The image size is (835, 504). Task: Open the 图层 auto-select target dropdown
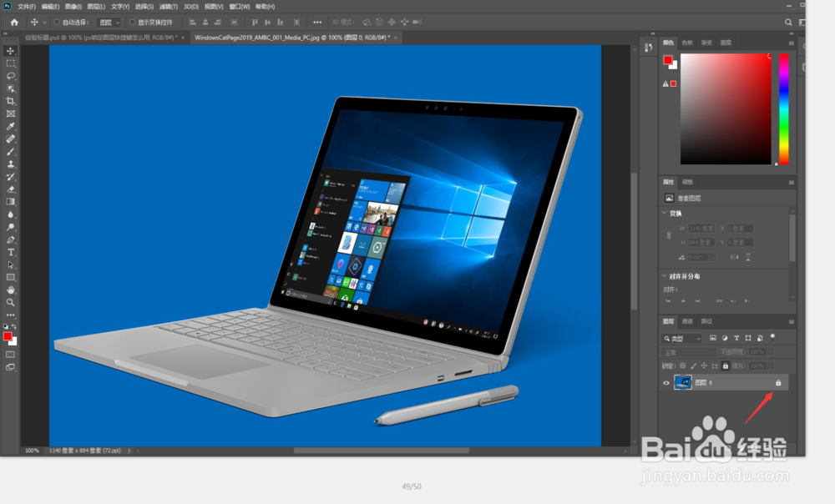coord(109,23)
